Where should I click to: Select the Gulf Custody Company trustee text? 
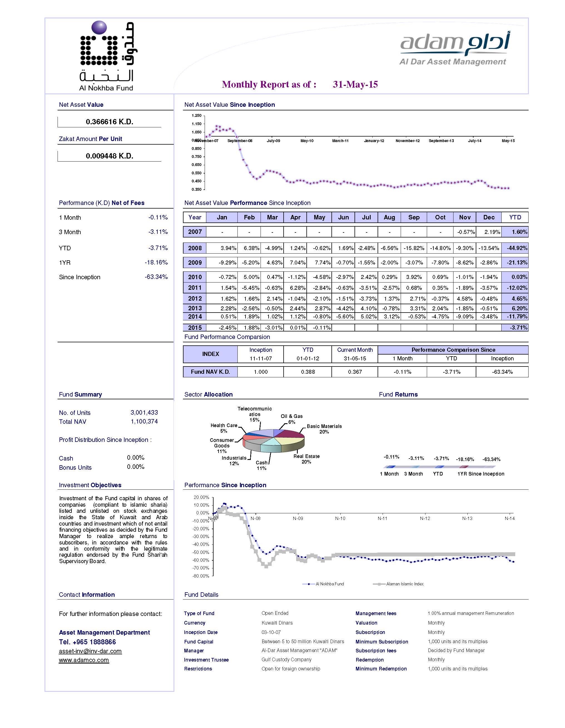286,659
